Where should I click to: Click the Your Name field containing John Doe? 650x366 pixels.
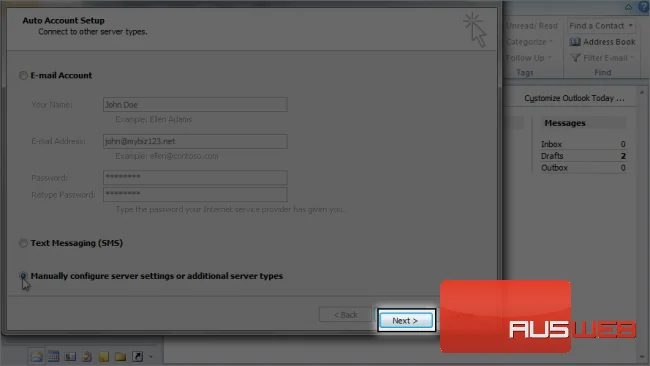(x=195, y=104)
